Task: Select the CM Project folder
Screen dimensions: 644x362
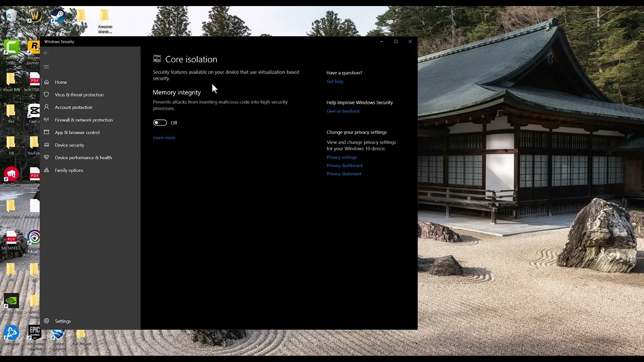Action: coord(81,337)
